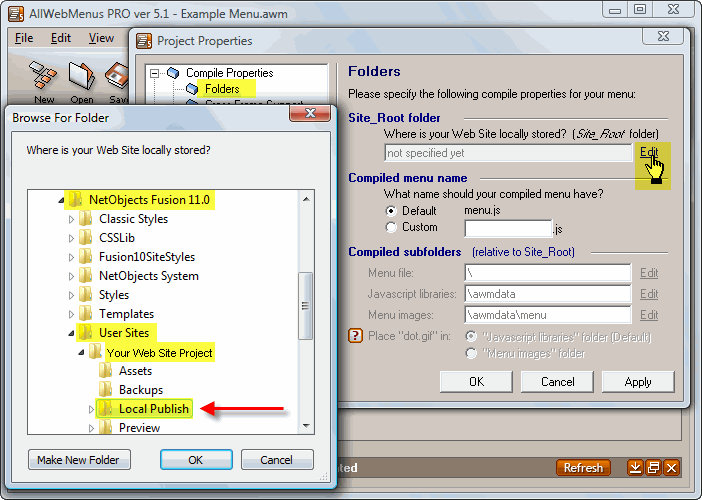Image resolution: width=702 pixels, height=500 pixels.
Task: Click Edit link for Menu images
Action: (649, 315)
